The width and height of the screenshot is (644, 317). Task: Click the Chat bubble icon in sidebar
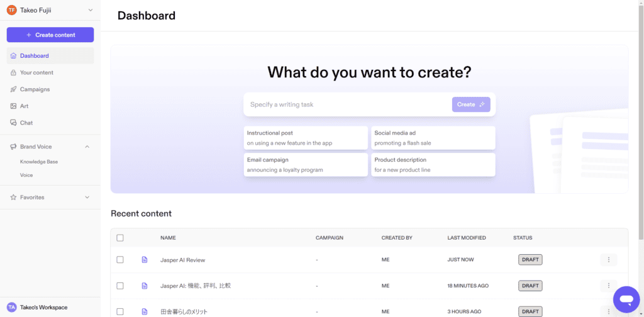click(13, 123)
